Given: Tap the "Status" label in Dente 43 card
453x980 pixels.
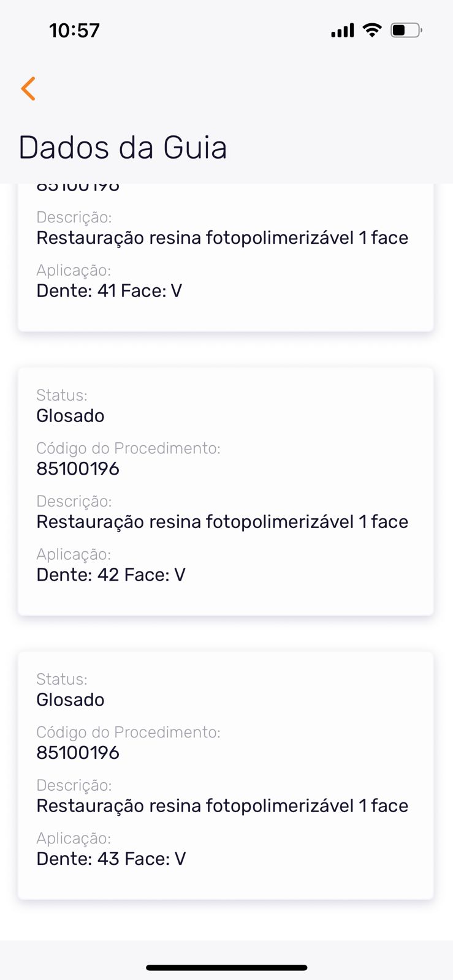Looking at the screenshot, I should [x=62, y=679].
